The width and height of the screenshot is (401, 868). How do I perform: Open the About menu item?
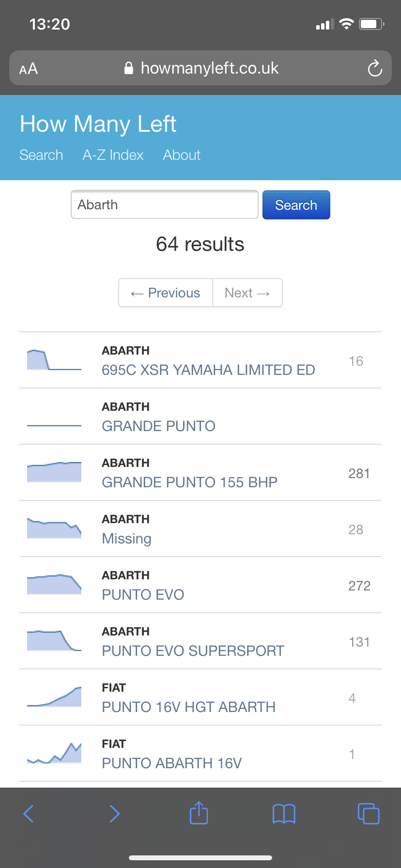click(x=182, y=155)
